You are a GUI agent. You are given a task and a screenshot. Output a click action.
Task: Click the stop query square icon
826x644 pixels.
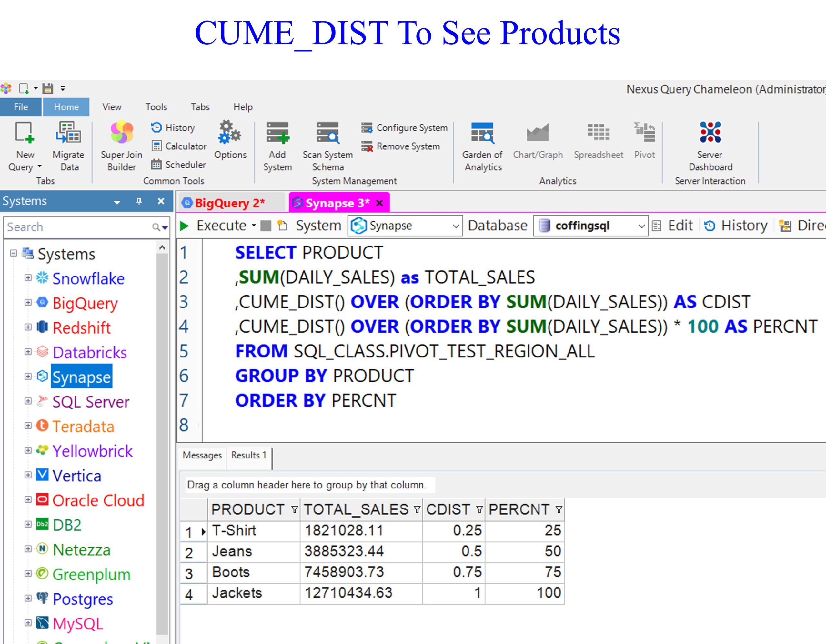[x=266, y=226]
